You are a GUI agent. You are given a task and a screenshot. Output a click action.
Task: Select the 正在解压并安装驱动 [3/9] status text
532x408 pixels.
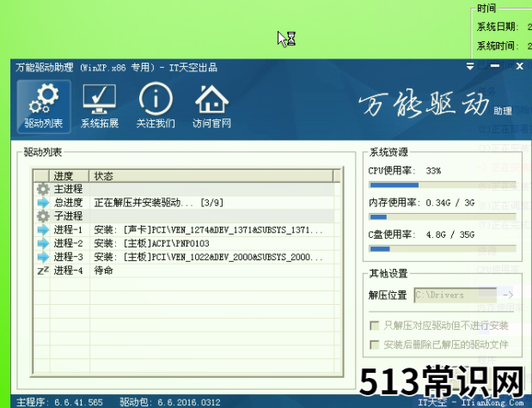(x=158, y=203)
